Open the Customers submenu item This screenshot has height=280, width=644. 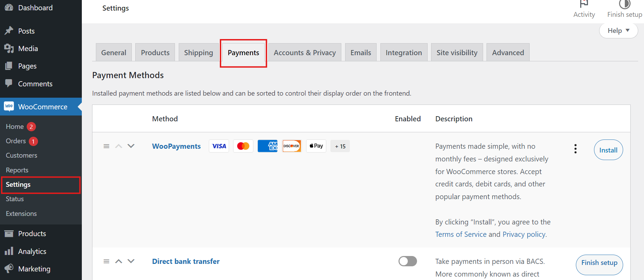[x=22, y=155]
